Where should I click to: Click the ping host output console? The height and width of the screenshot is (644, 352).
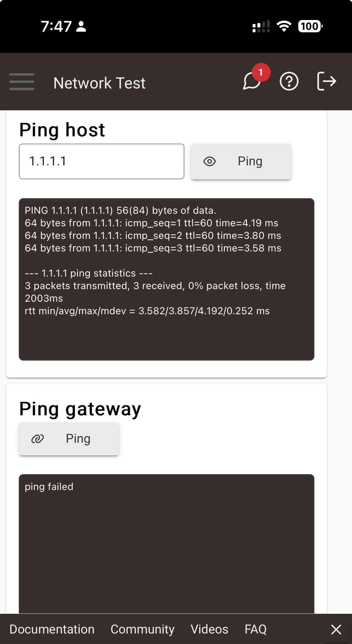(166, 279)
